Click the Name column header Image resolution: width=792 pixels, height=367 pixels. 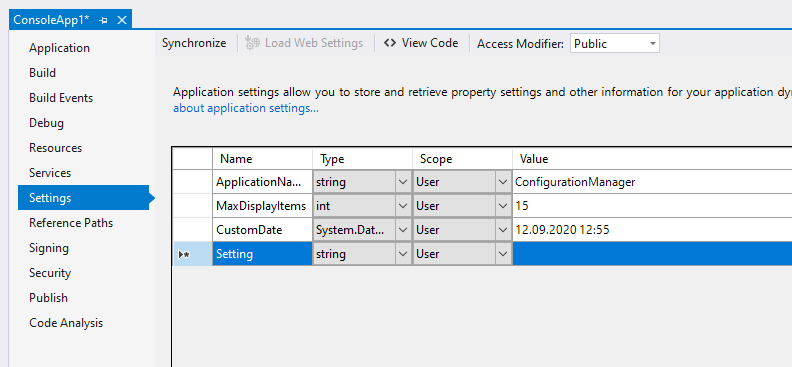coord(262,159)
